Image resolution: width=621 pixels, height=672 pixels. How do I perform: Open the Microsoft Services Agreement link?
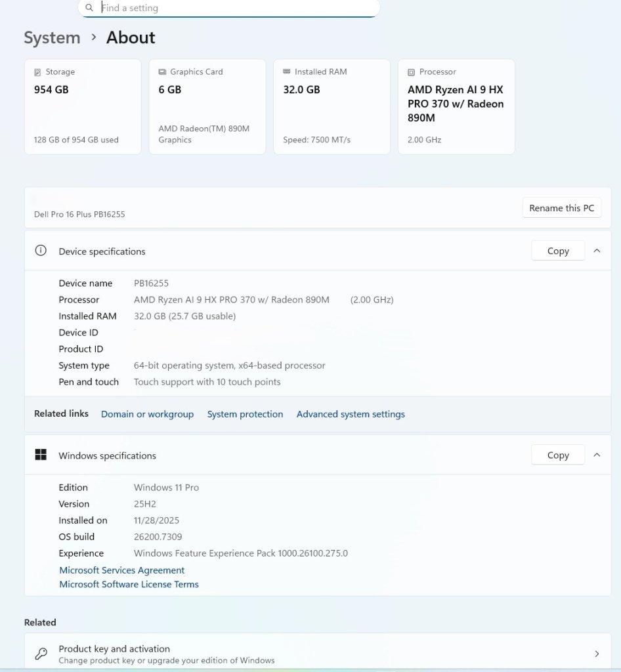pyautogui.click(x=122, y=570)
